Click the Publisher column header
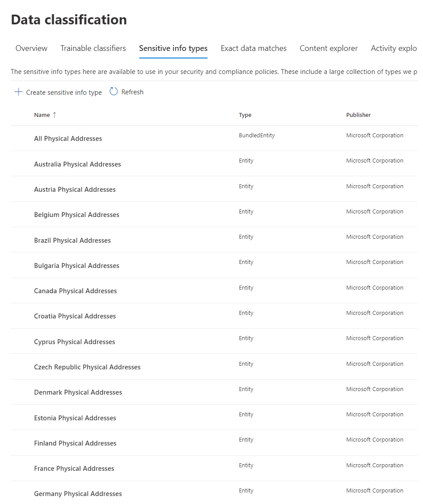 click(358, 115)
